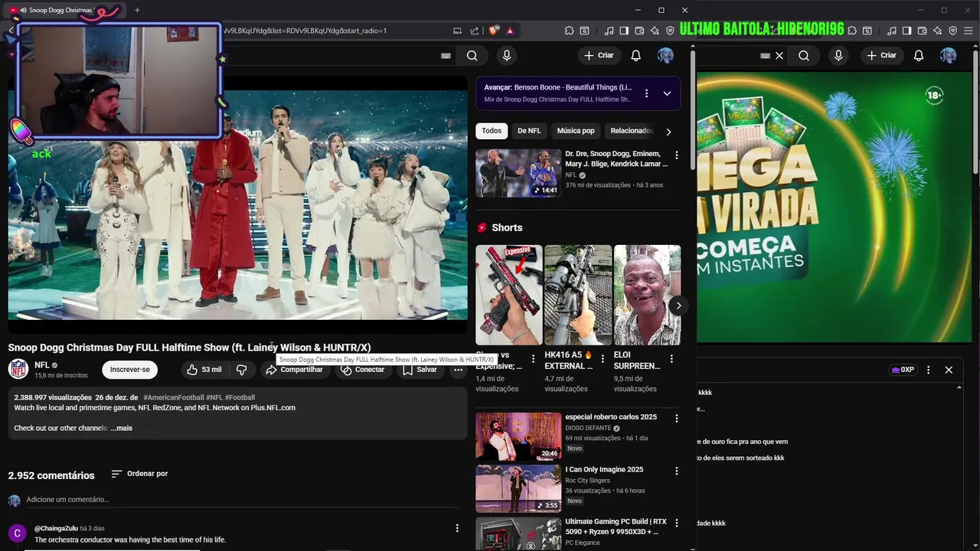Select De NFL filter chip
Image resolution: width=980 pixels, height=551 pixels.
coord(529,131)
